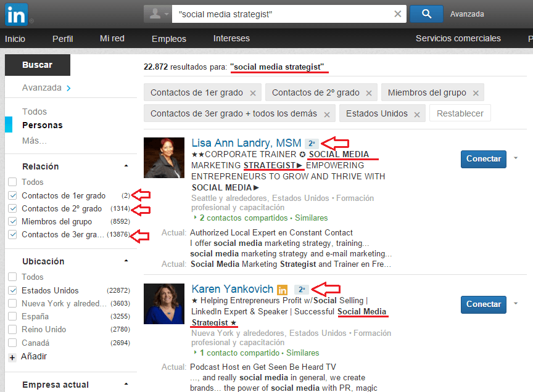This screenshot has width=533, height=392.
Task: Expand the 2 contactos compartidos arrow
Action: coord(195,217)
